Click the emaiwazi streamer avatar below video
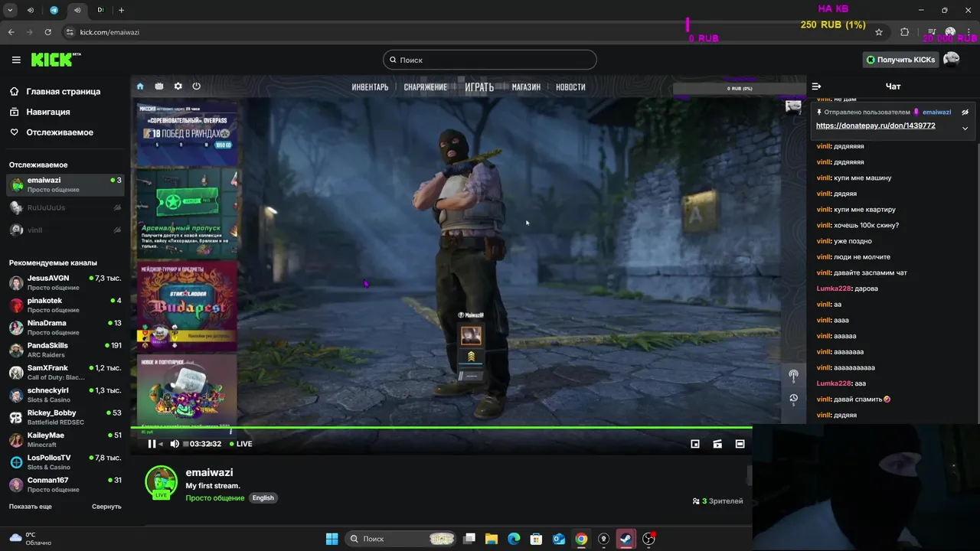Viewport: 980px width, 551px height. 162,482
